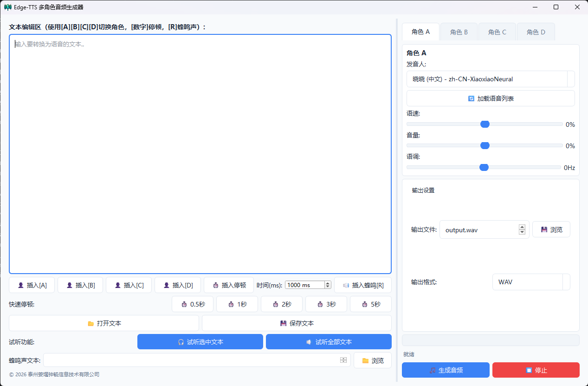Preview selected text with 试听选中文本

[200, 342]
